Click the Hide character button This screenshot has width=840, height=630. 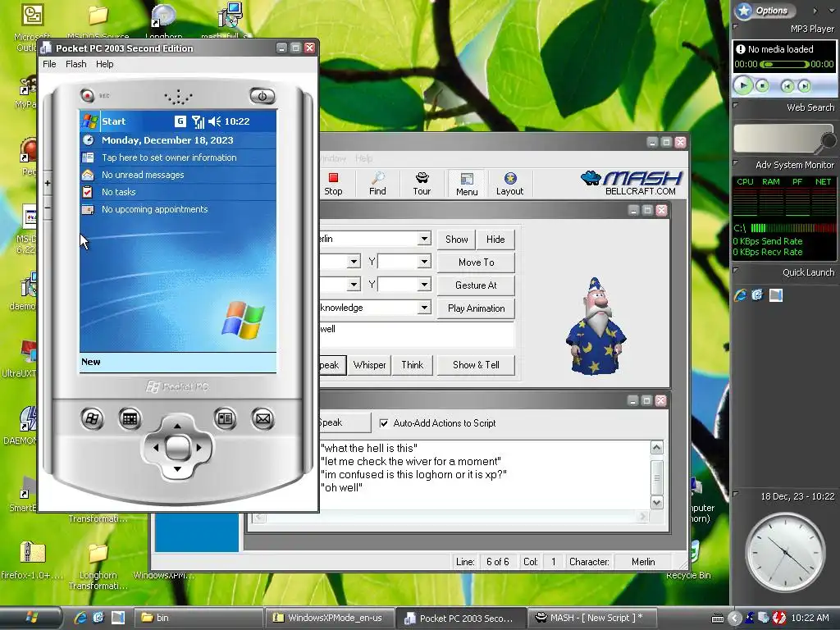pyautogui.click(x=495, y=240)
